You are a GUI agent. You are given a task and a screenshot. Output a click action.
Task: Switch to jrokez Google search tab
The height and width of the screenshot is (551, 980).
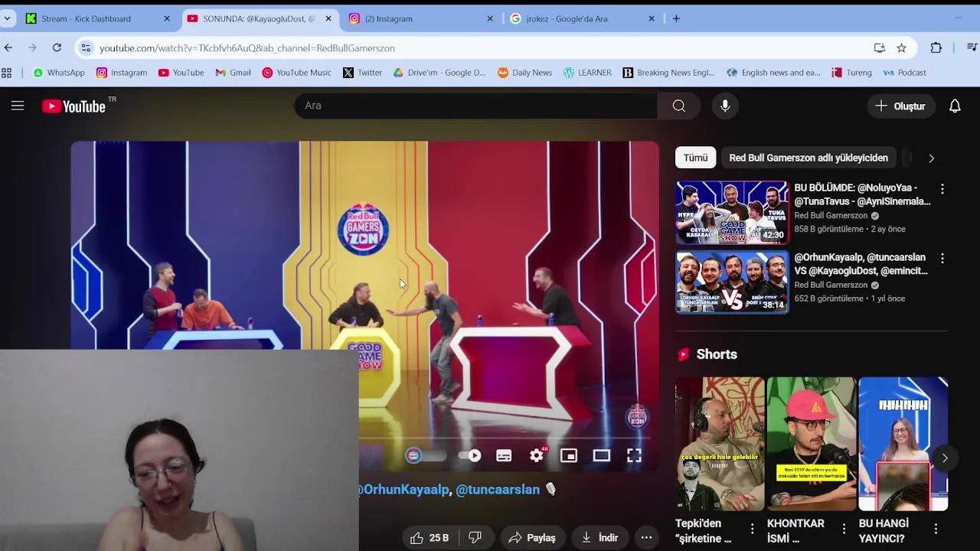[x=583, y=18]
